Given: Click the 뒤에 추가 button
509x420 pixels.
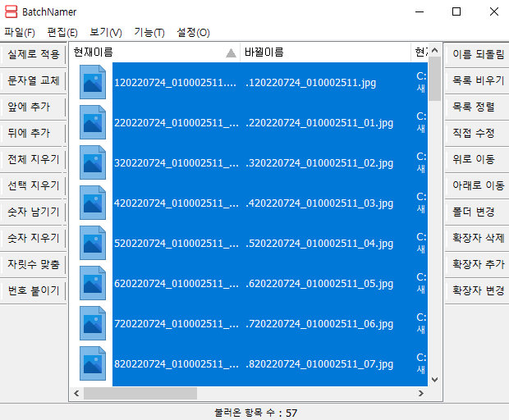Looking at the screenshot, I should [x=34, y=133].
